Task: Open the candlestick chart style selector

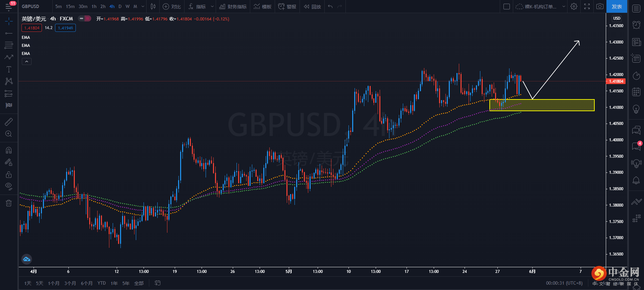Action: (x=153, y=6)
